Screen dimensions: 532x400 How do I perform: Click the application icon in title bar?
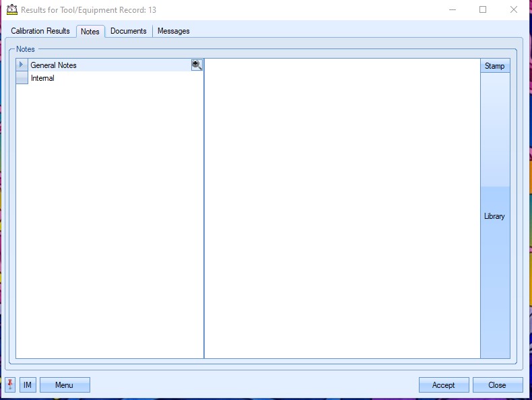[x=12, y=9]
